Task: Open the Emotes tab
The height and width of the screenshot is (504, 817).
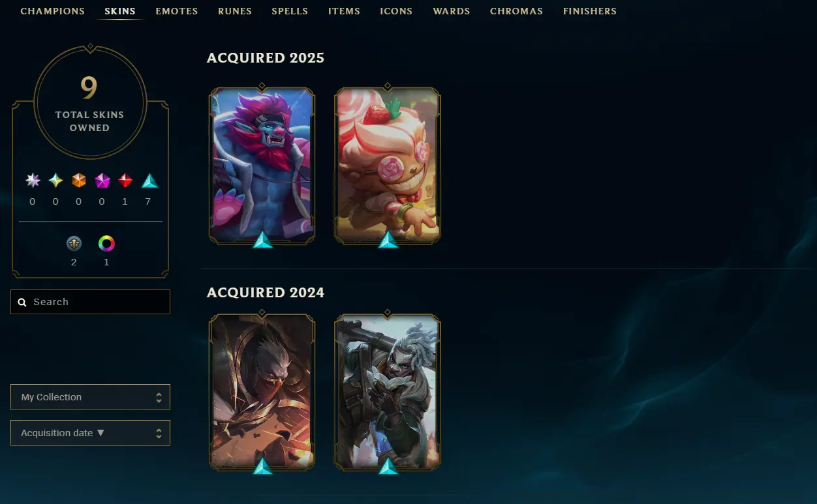Action: click(x=177, y=11)
